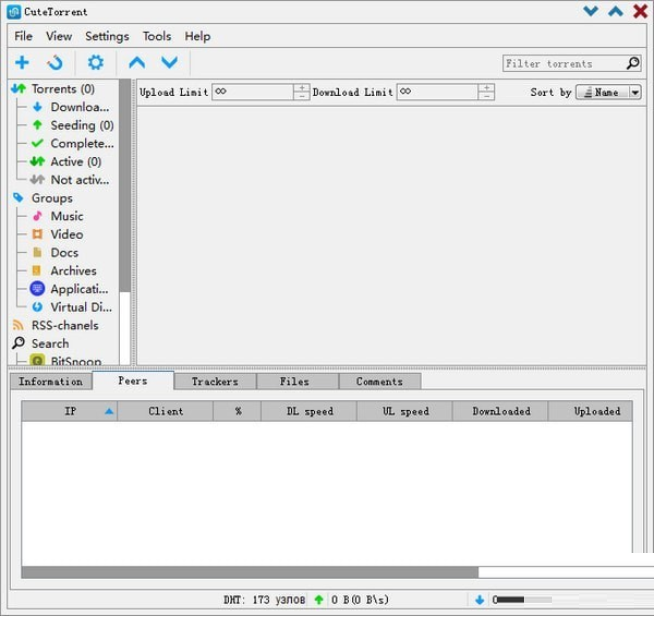This screenshot has height=617, width=654.
Task: Increase the Download Limit with stepper
Action: point(486,88)
